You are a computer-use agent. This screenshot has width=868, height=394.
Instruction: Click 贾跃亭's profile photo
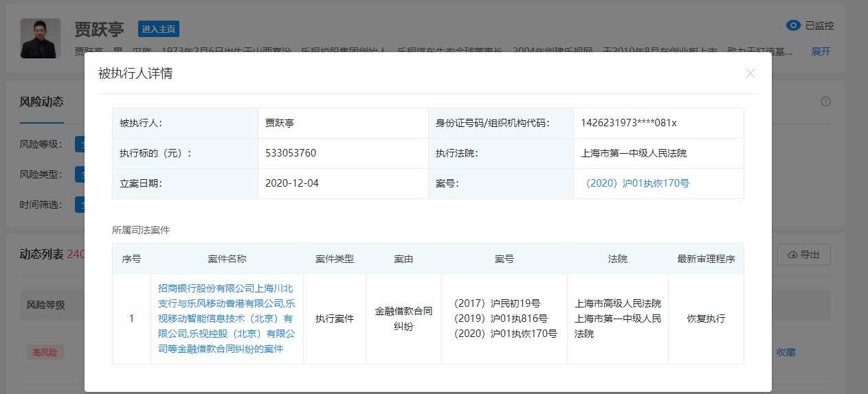coord(41,38)
